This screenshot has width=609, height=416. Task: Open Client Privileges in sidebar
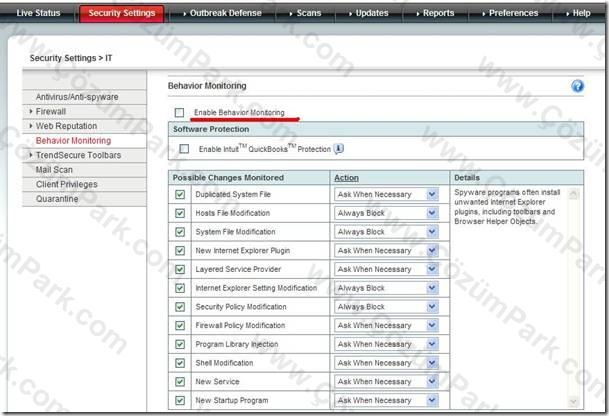click(x=85, y=184)
